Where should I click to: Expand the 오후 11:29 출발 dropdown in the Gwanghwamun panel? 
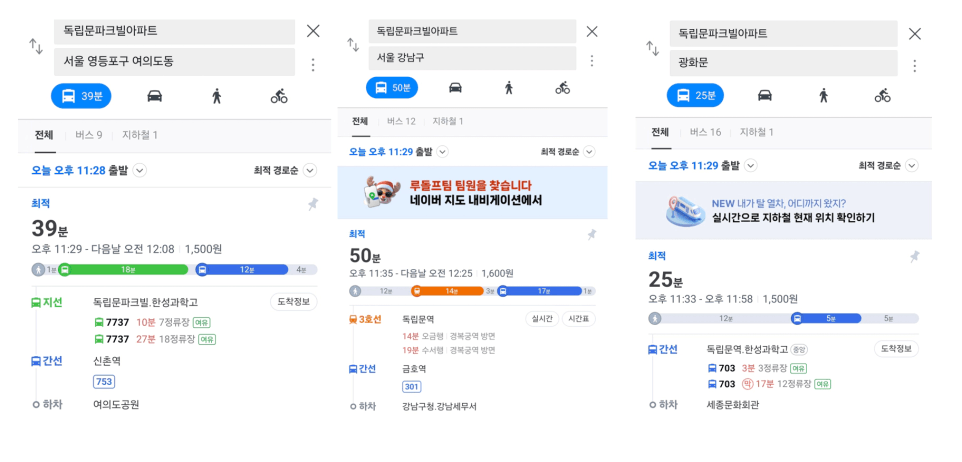point(750,166)
